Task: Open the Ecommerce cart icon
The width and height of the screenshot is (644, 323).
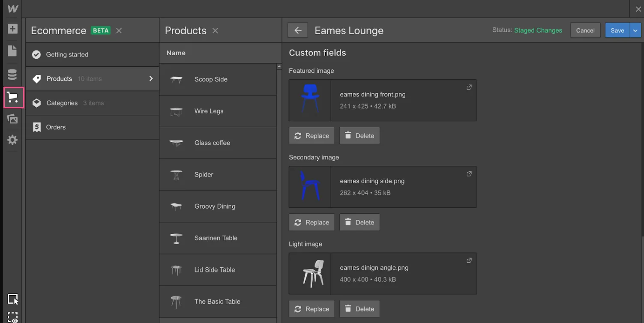Action: click(x=14, y=98)
